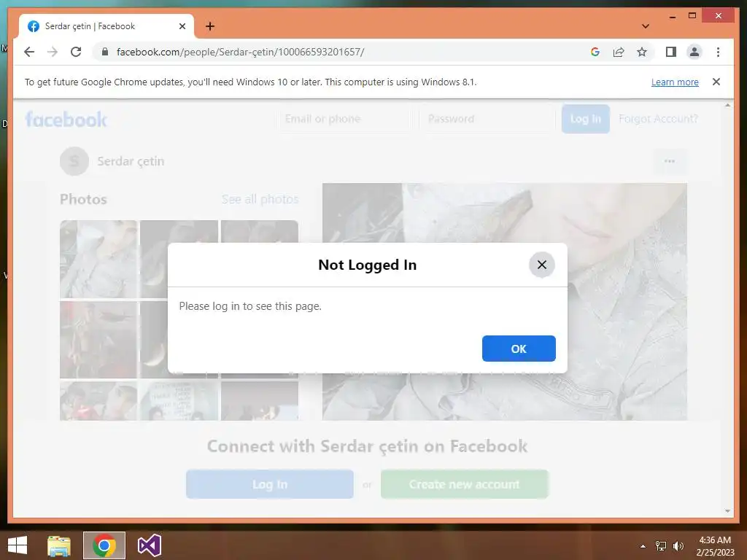Maximize the Chrome window
Image resolution: width=747 pixels, height=560 pixels.
pos(692,16)
